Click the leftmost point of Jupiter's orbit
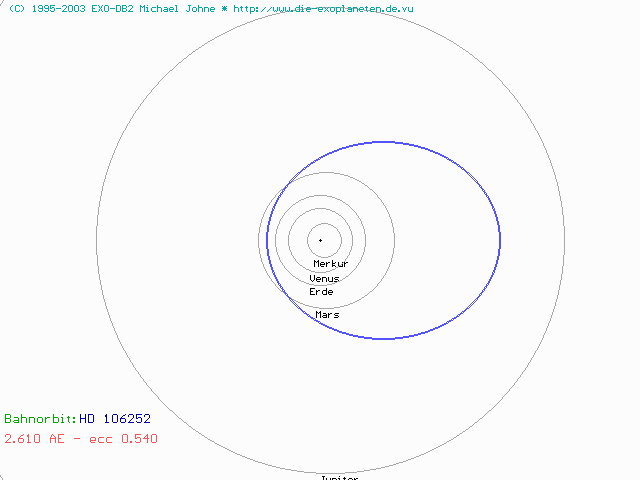This screenshot has height=480, width=640. click(97, 240)
